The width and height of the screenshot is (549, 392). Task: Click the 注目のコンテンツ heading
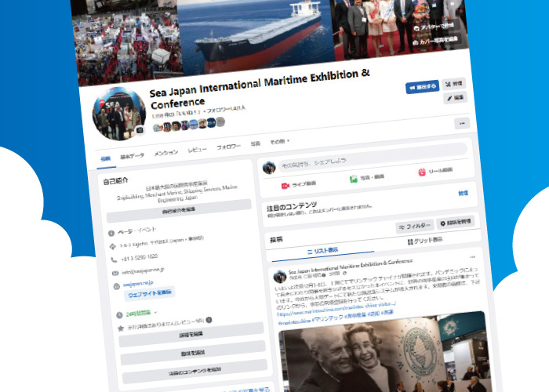click(x=292, y=206)
